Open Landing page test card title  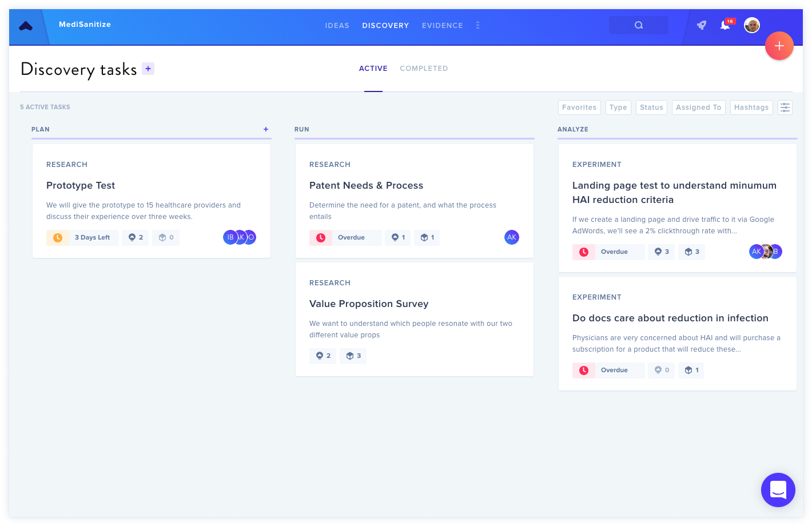click(674, 193)
